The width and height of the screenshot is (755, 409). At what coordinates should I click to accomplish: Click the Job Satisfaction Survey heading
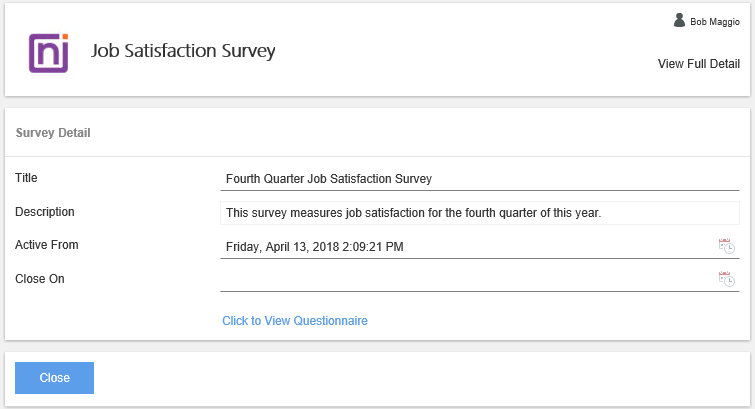click(183, 50)
